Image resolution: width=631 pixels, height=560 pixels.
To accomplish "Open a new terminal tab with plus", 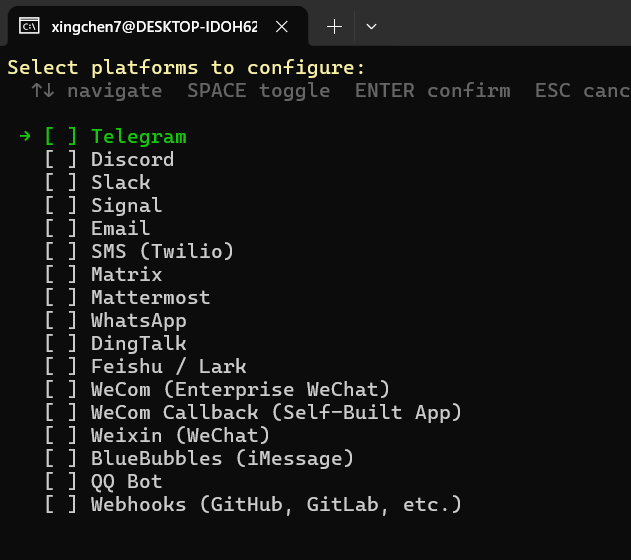I will [x=334, y=27].
